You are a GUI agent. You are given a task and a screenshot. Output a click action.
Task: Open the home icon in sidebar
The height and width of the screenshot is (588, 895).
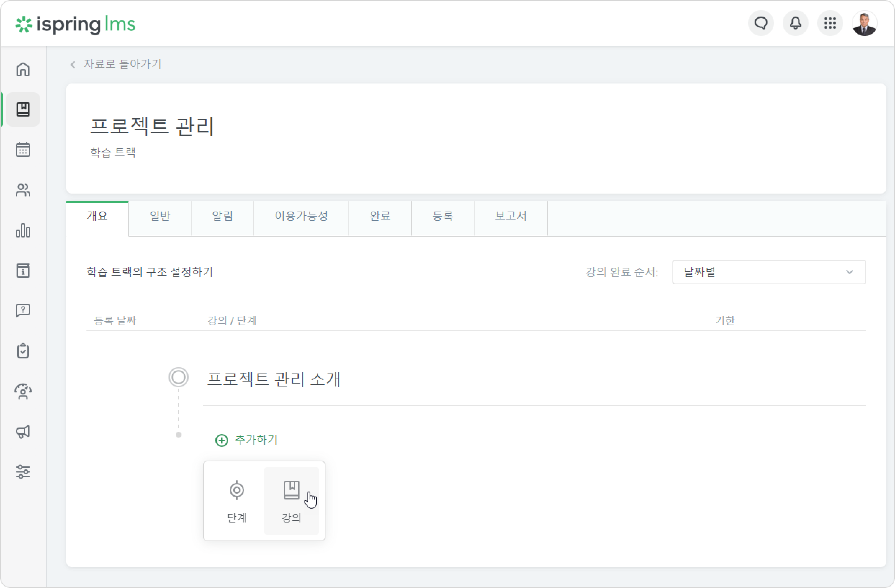click(x=23, y=69)
